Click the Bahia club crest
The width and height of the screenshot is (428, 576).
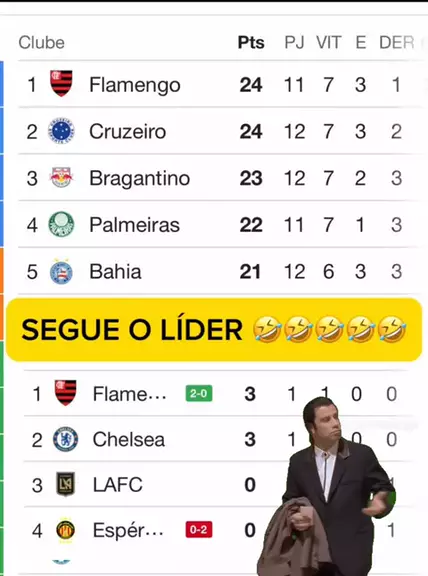coord(61,271)
